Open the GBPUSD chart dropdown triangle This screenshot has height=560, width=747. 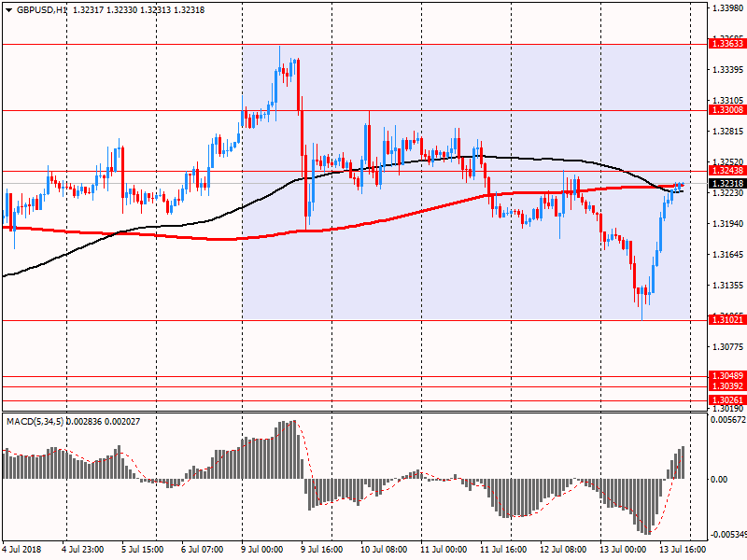pos(8,10)
